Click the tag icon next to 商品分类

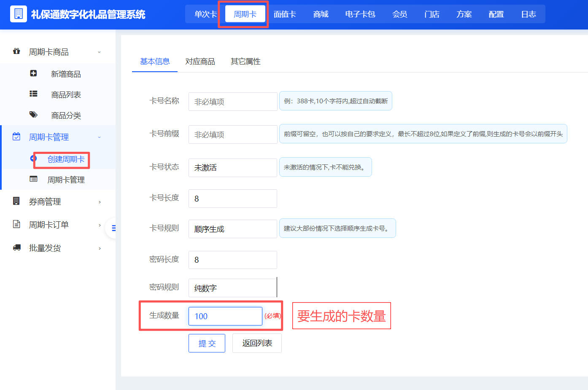pos(33,115)
